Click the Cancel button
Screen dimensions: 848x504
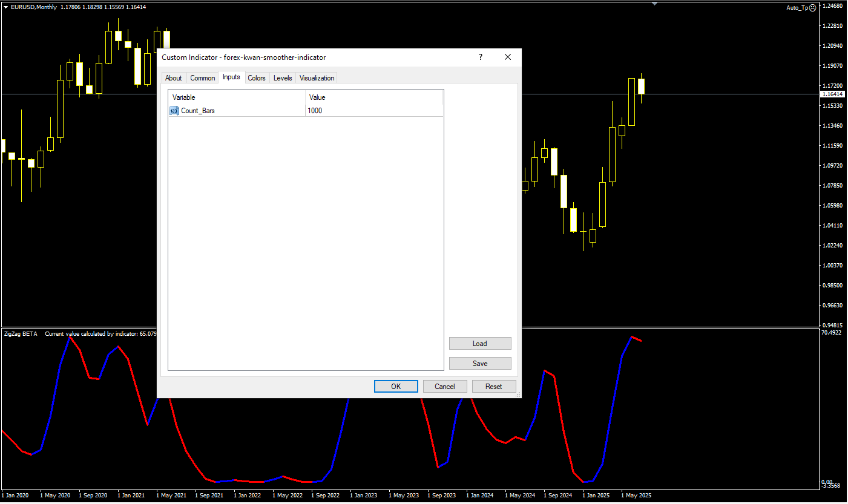(445, 387)
